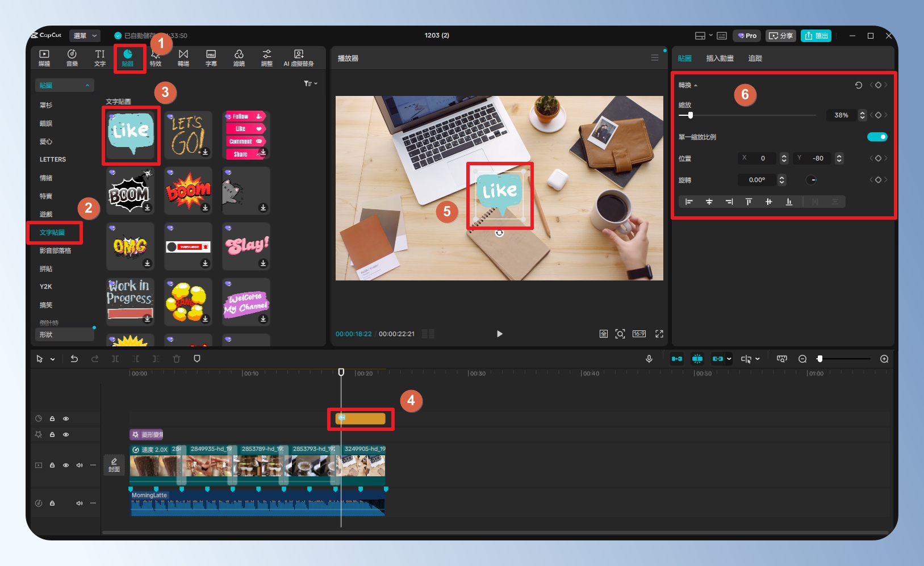Open the 選單 menu dropdown

pos(85,36)
